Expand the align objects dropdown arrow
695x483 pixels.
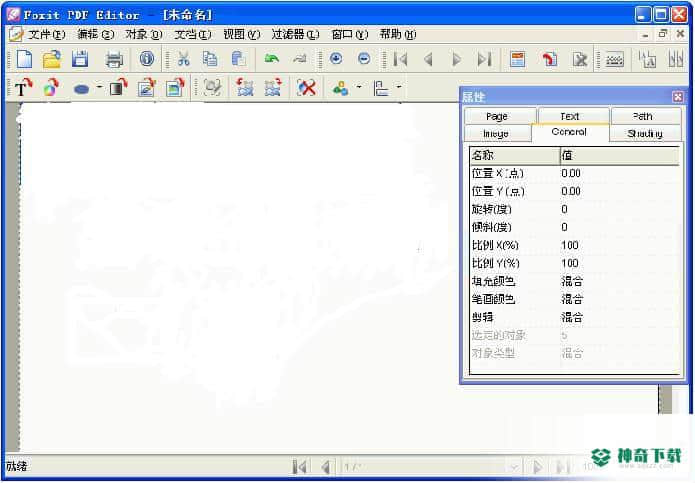click(x=399, y=87)
